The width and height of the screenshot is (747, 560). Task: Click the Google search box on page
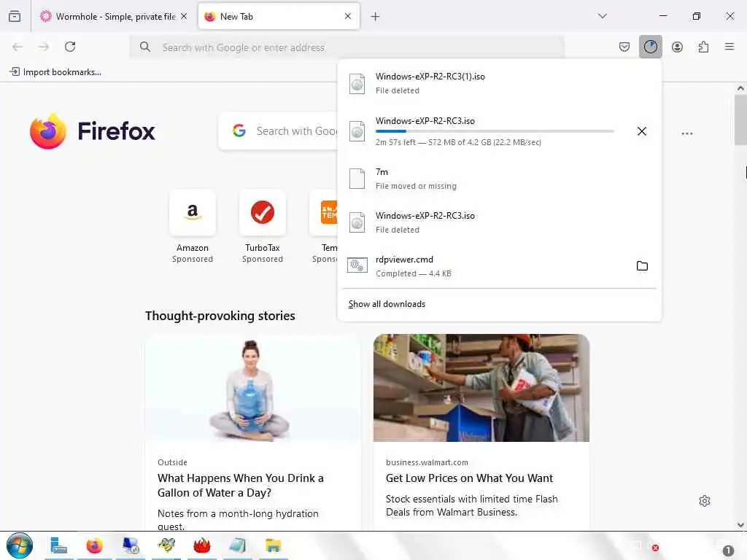coord(279,131)
